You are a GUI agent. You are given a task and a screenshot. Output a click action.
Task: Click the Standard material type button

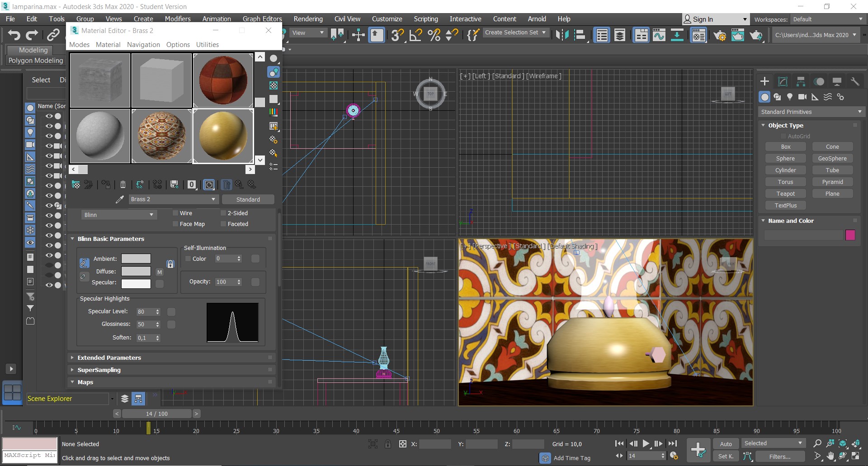pos(248,199)
